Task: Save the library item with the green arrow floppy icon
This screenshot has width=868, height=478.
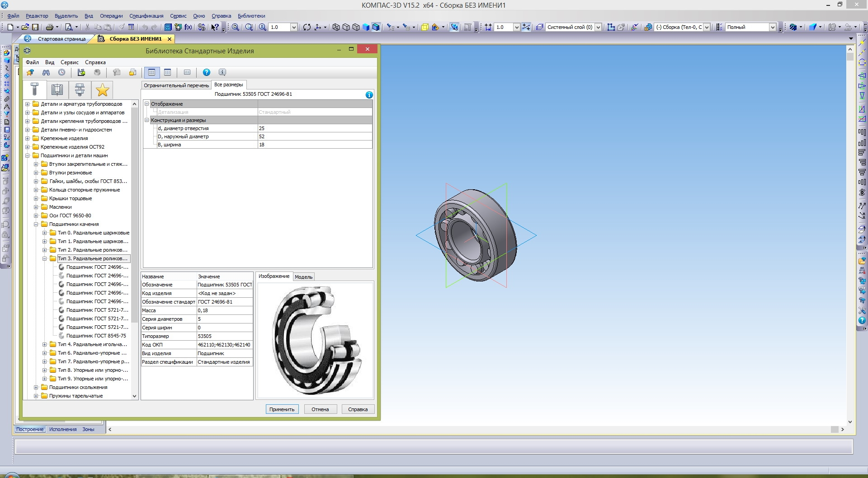Action: click(x=81, y=72)
